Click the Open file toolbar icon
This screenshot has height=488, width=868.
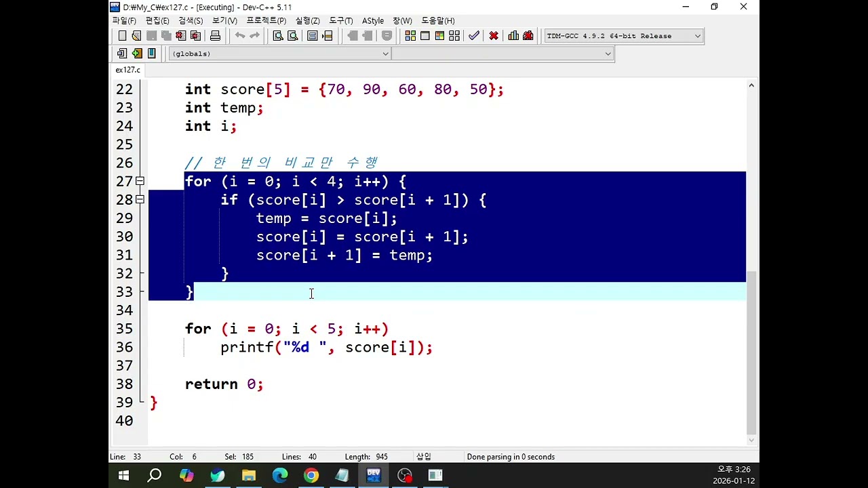click(x=136, y=36)
